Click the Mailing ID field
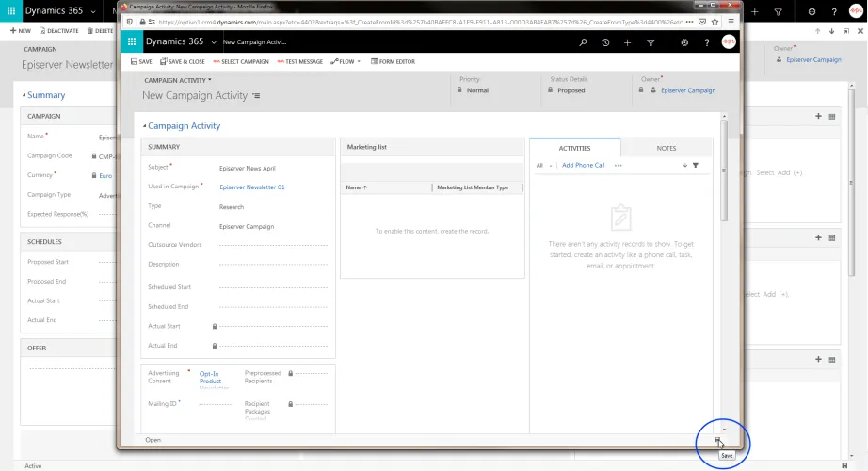The height and width of the screenshot is (471, 868). (x=215, y=404)
